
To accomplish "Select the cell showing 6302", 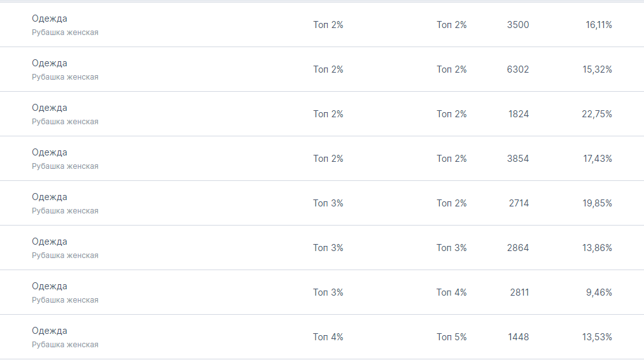I will tap(517, 69).
